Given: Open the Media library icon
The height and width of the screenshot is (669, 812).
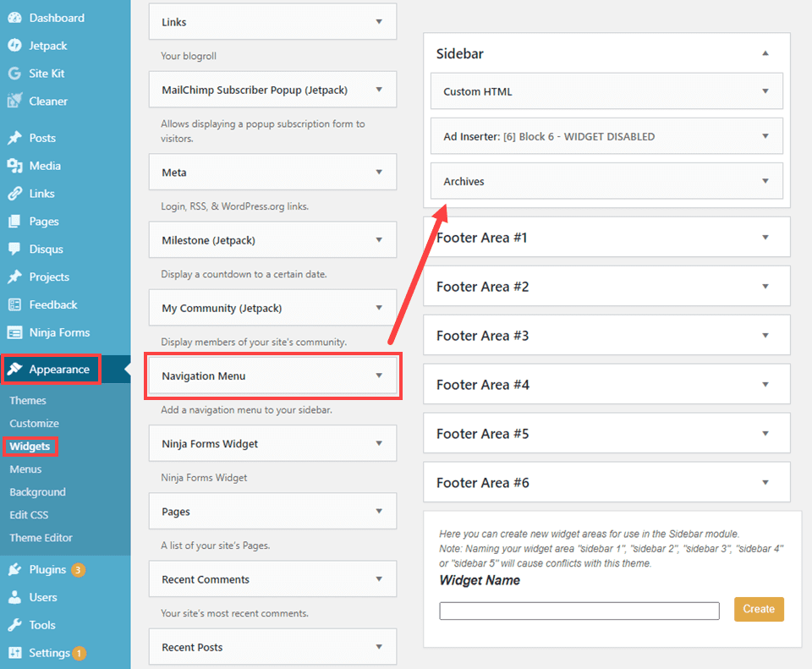Looking at the screenshot, I should 15,165.
